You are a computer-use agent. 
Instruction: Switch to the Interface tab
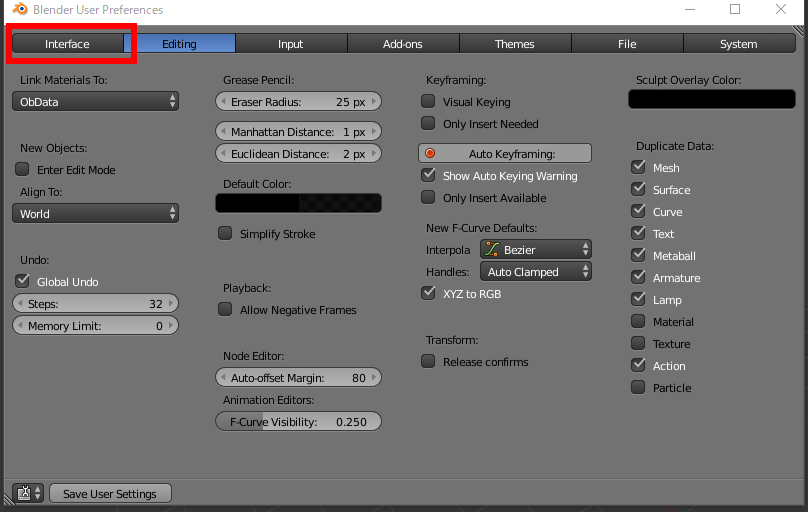click(x=68, y=44)
